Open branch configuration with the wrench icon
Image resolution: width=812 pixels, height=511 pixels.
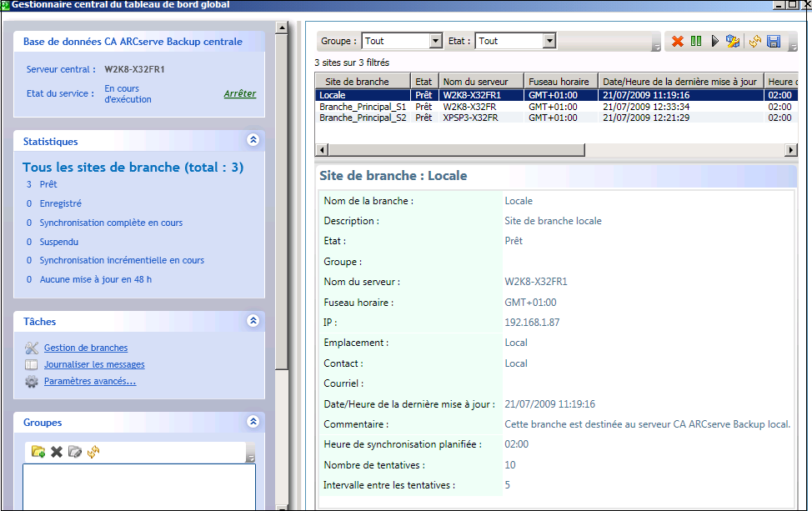coord(732,40)
